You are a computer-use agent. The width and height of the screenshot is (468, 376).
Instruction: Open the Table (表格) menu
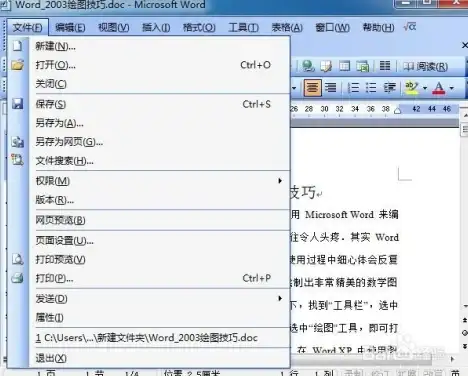tap(287, 27)
